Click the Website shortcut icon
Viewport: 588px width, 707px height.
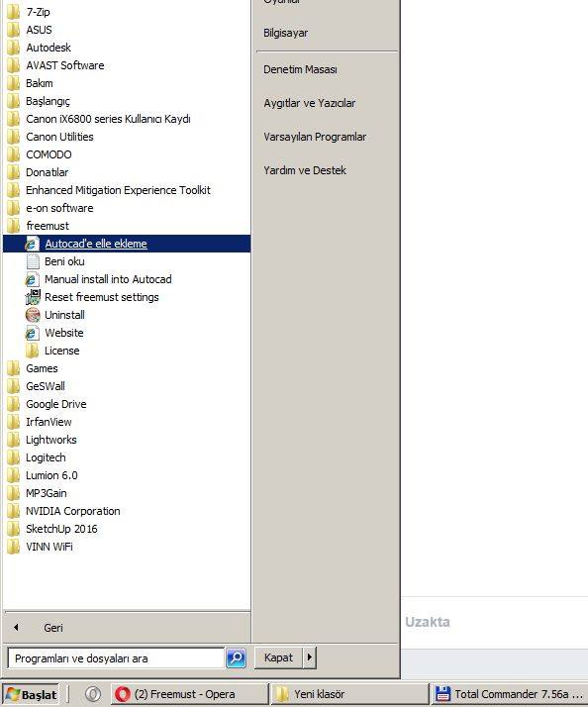pos(32,333)
